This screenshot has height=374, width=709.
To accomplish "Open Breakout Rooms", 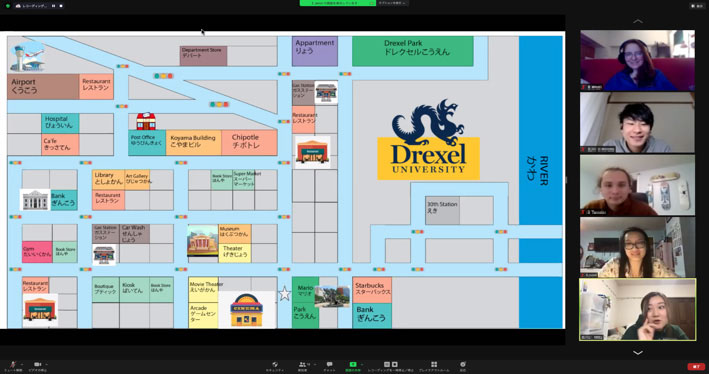I will 434,366.
